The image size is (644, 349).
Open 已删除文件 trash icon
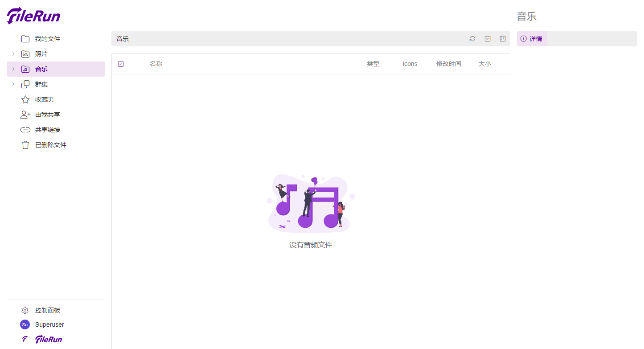25,145
